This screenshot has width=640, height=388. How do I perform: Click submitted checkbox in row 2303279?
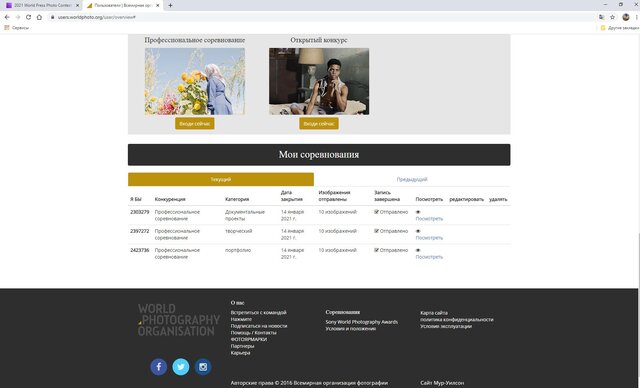tap(376, 212)
